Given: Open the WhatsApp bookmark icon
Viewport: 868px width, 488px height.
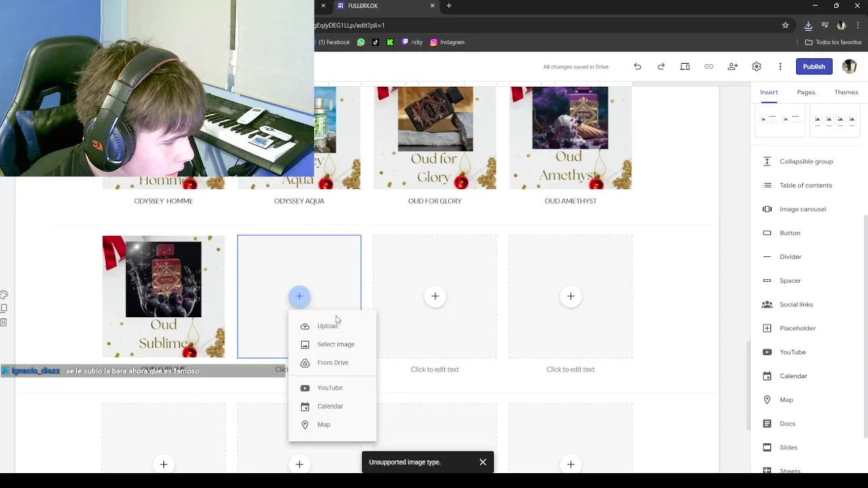Looking at the screenshot, I should coord(361,42).
